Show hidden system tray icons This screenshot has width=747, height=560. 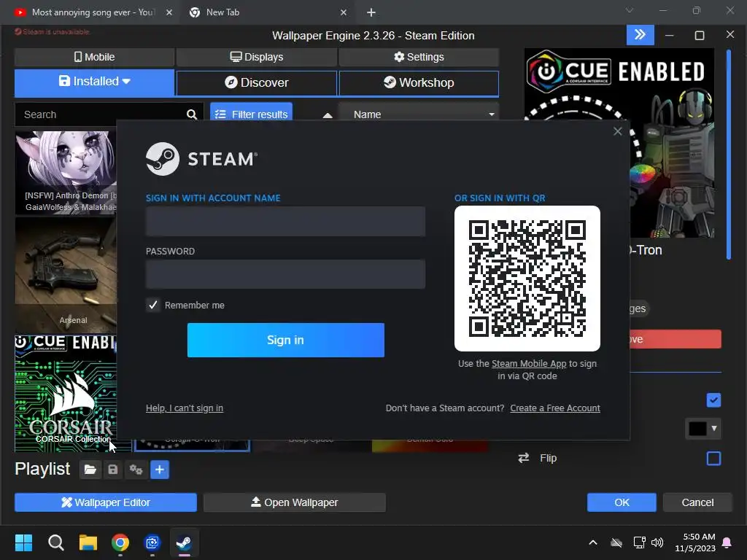click(592, 542)
